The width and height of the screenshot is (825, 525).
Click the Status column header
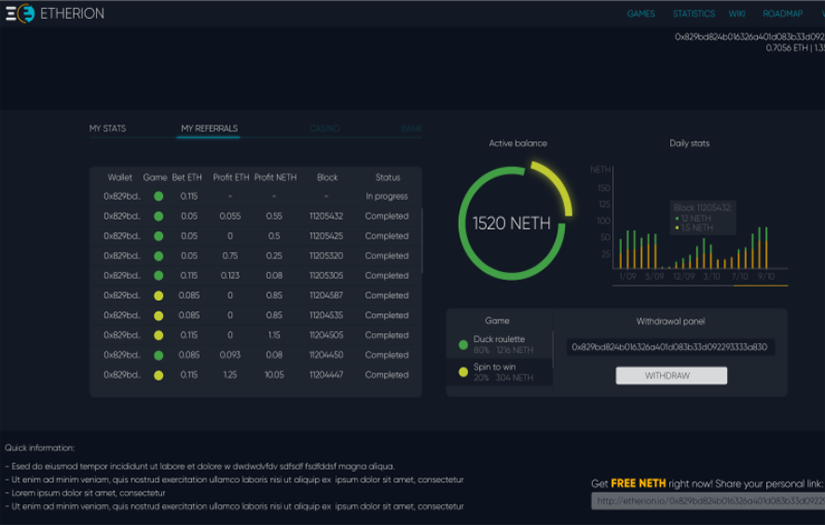tap(388, 177)
